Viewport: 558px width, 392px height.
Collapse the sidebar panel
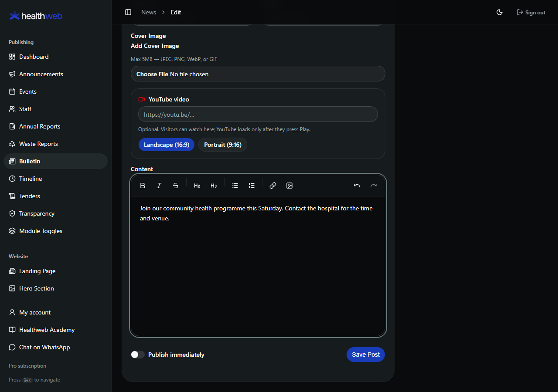point(128,12)
